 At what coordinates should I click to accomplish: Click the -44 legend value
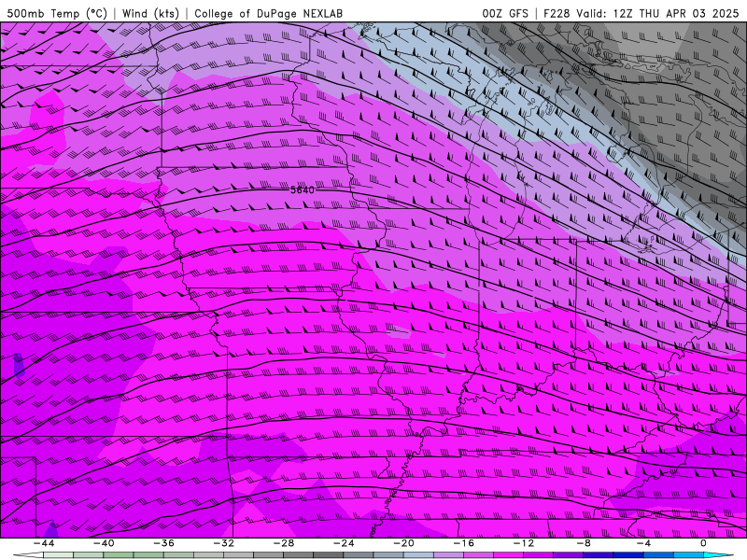(x=44, y=543)
